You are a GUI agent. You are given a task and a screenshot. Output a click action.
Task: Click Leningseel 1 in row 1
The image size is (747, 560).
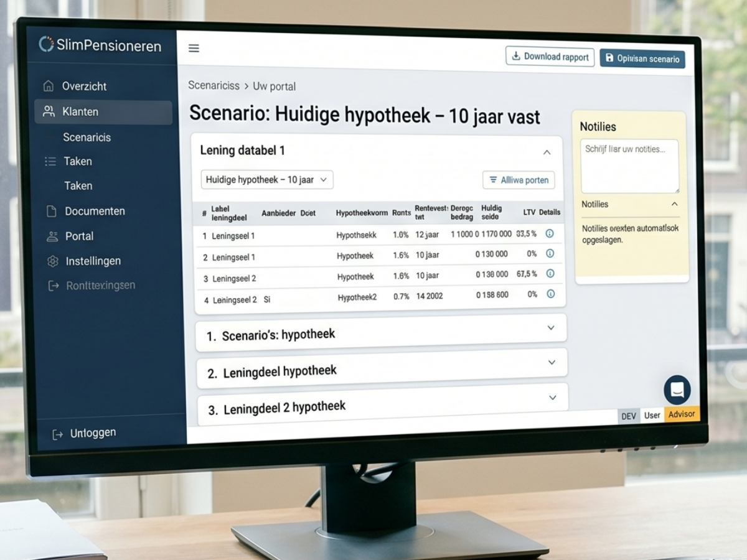point(233,236)
